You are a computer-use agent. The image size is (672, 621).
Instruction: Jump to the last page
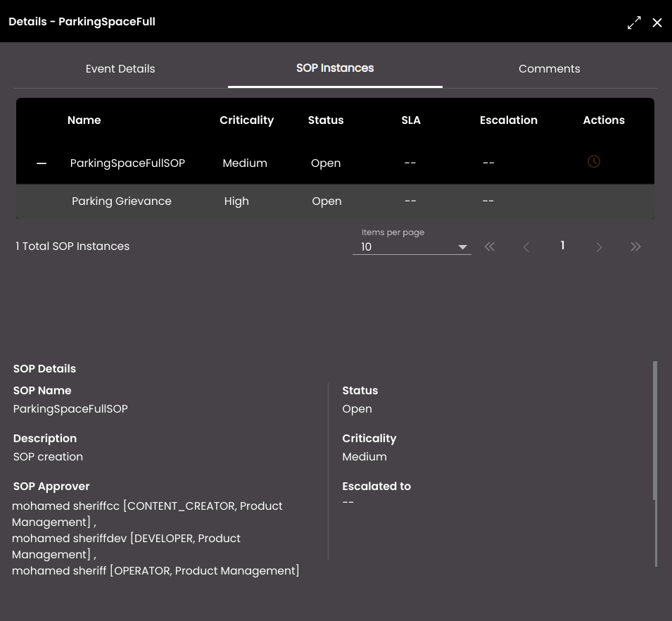(635, 246)
